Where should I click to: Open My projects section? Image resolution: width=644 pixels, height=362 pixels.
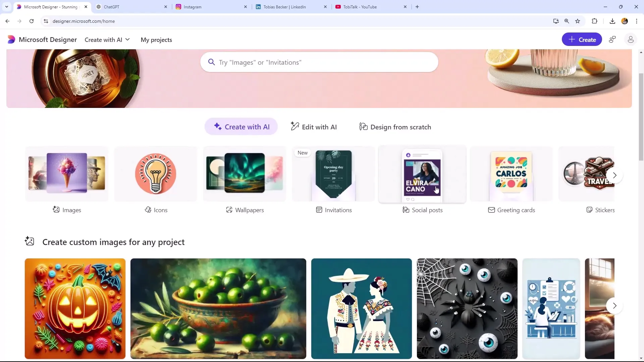click(156, 39)
